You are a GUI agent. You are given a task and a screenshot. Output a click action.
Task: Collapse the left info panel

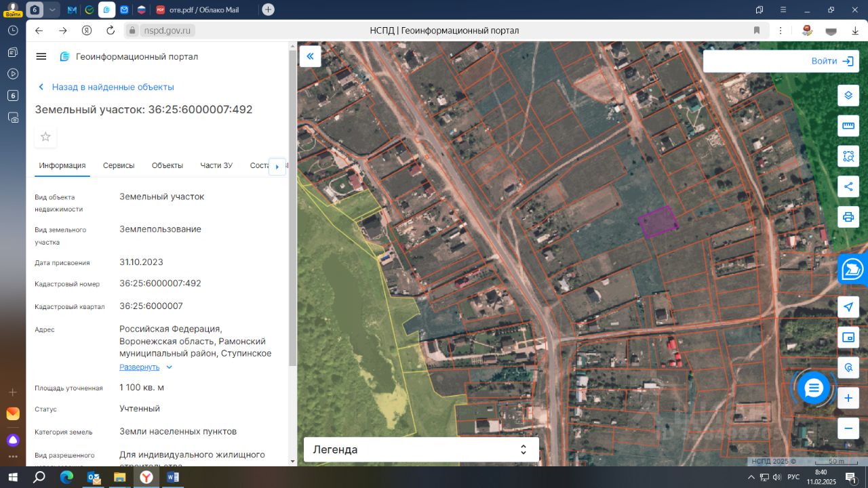[x=311, y=56]
